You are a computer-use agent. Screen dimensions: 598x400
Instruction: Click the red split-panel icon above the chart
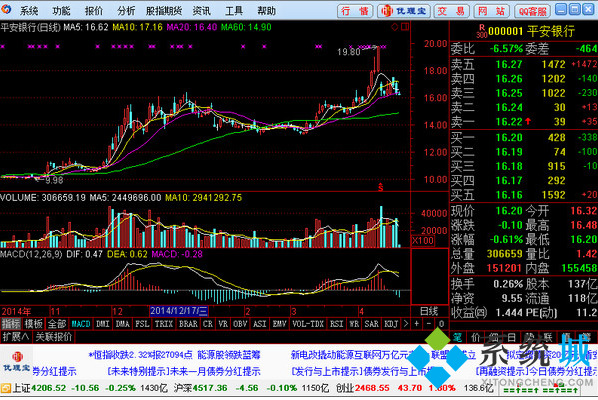(405, 27)
